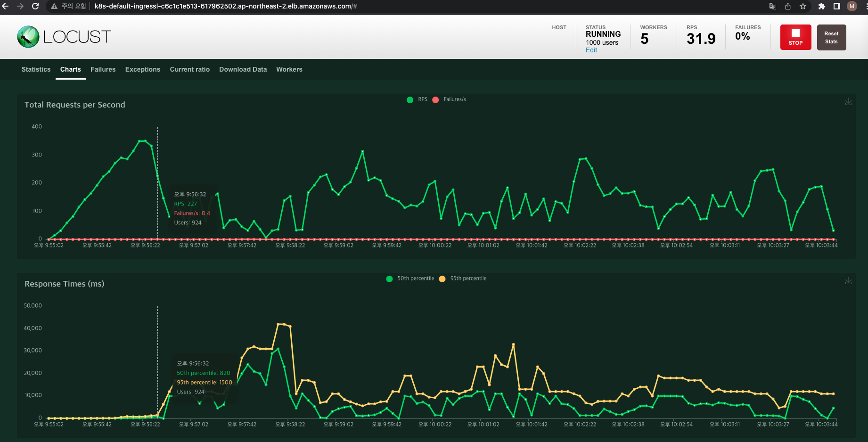Viewport: 868px width, 442px height.
Task: Toggle the Failures/s legend series
Action: pos(449,99)
